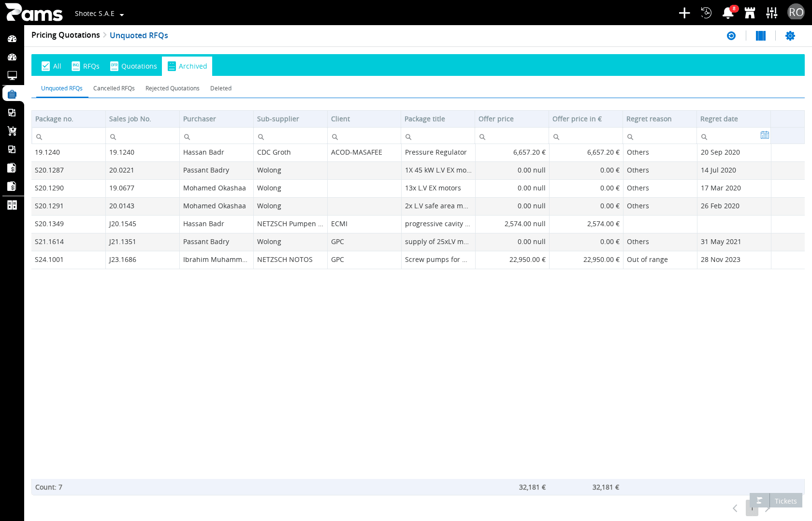The height and width of the screenshot is (521, 812).
Task: Open the Regret date calendar picker
Action: point(765,135)
